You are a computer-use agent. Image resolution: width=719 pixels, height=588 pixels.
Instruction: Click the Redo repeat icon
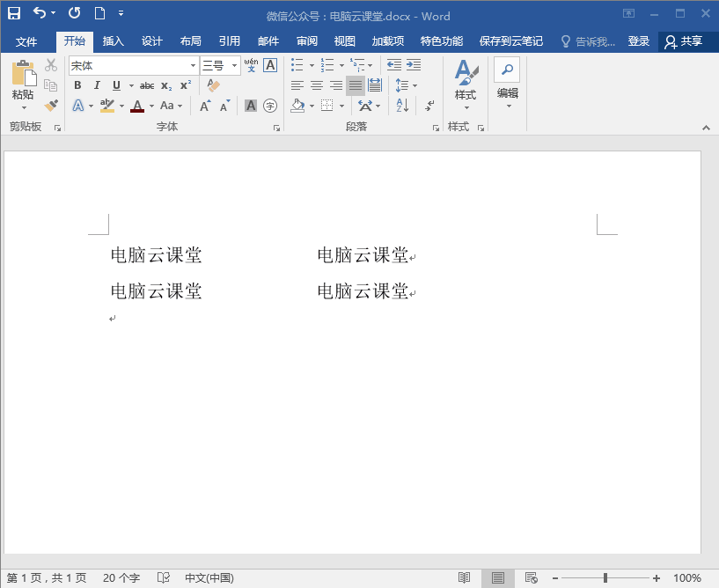pos(74,13)
